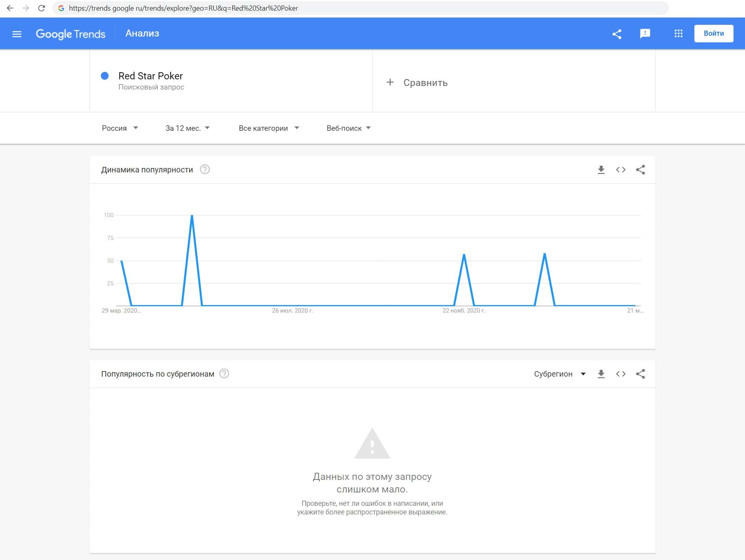Open the hamburger navigation menu
This screenshot has height=560, width=745.
[17, 34]
